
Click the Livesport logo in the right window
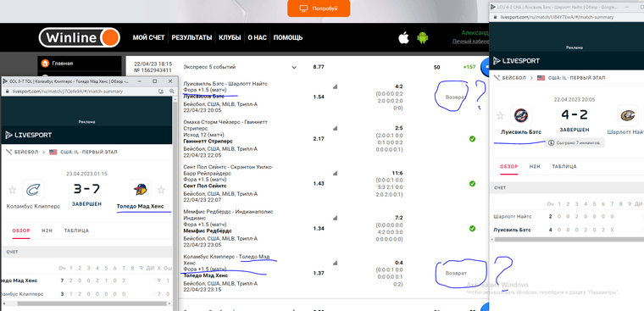pos(516,61)
